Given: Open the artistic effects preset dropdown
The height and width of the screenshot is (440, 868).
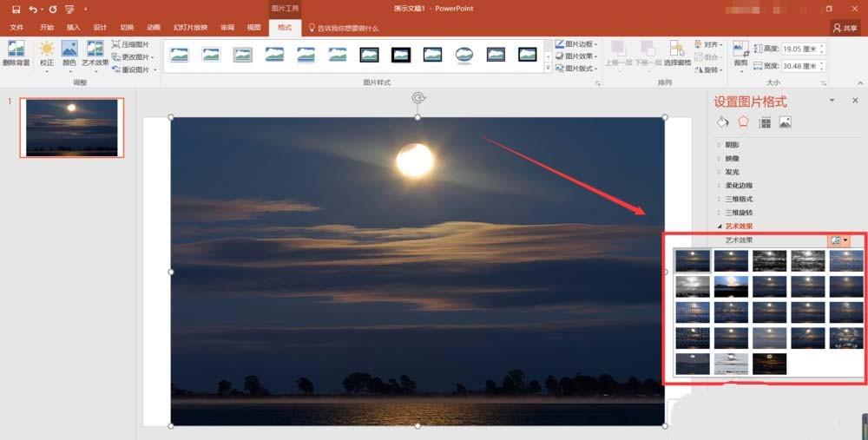Looking at the screenshot, I should pos(839,240).
